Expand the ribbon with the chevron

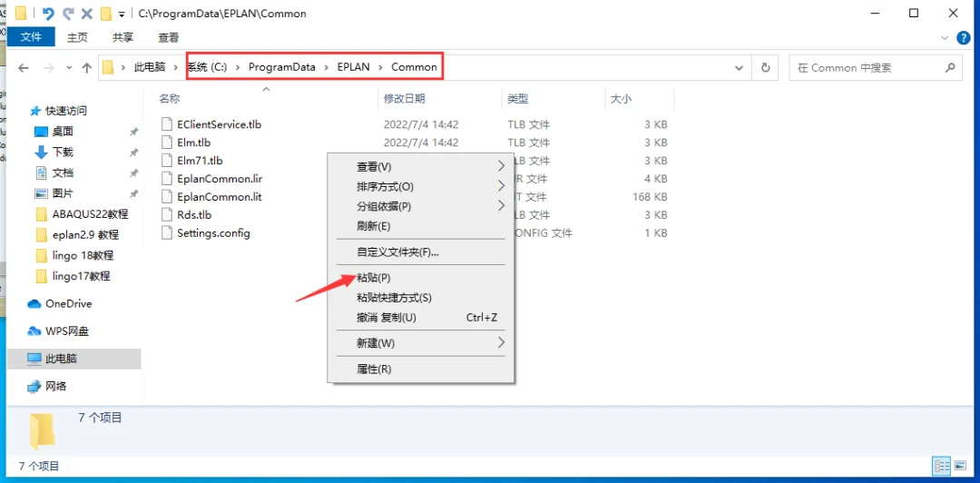coord(945,37)
